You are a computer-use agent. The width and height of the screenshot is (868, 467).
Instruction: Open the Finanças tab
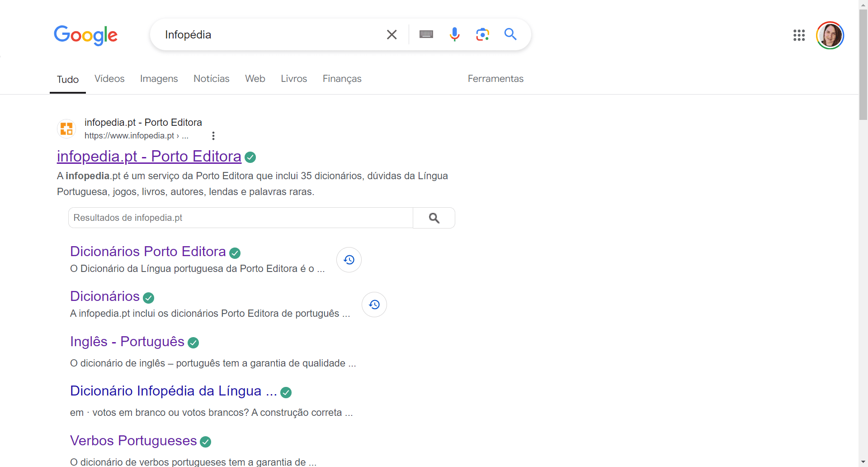342,79
